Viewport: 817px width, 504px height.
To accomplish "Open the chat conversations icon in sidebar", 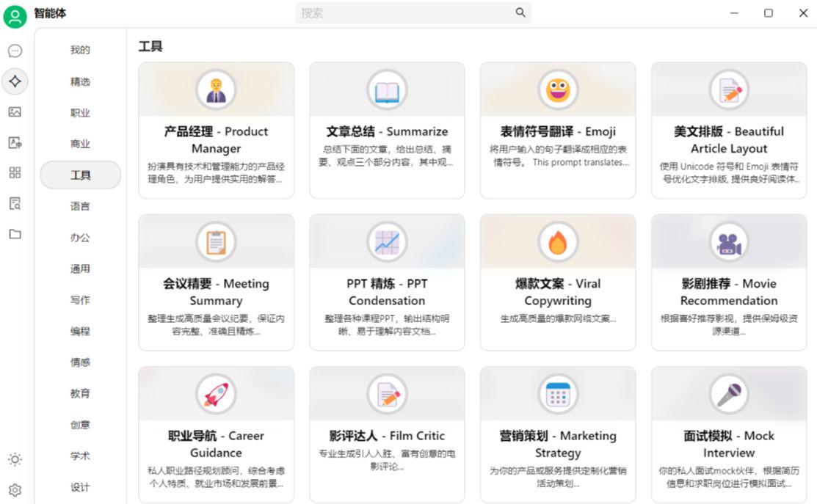I will pyautogui.click(x=15, y=51).
